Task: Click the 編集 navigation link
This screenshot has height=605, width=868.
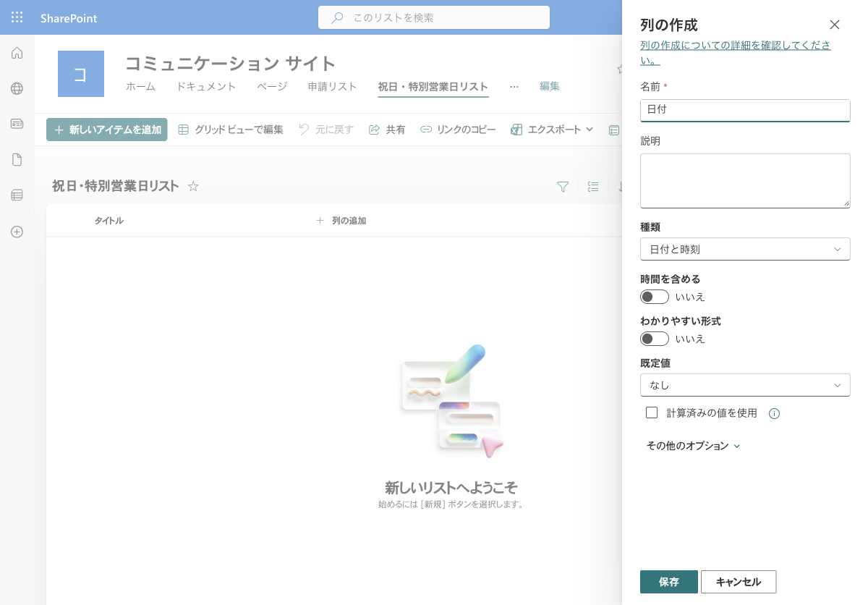Action: pyautogui.click(x=550, y=86)
